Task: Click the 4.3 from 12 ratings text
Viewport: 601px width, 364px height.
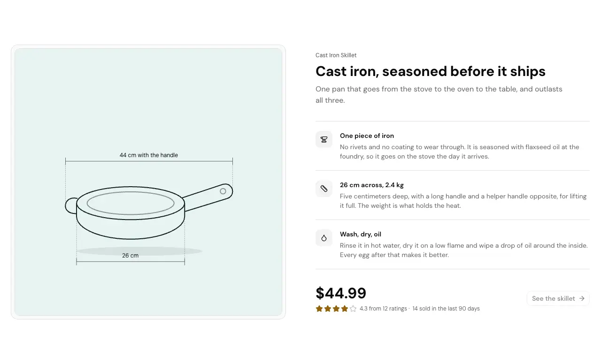Action: (x=383, y=309)
